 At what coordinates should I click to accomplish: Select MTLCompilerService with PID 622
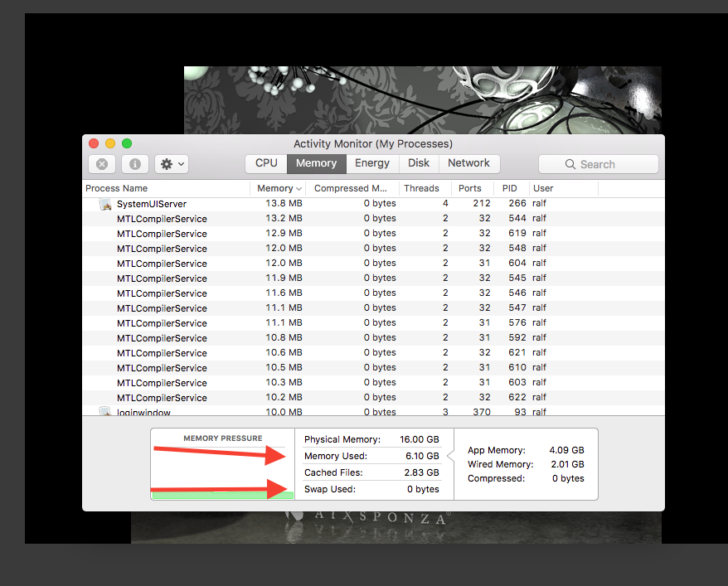373,397
